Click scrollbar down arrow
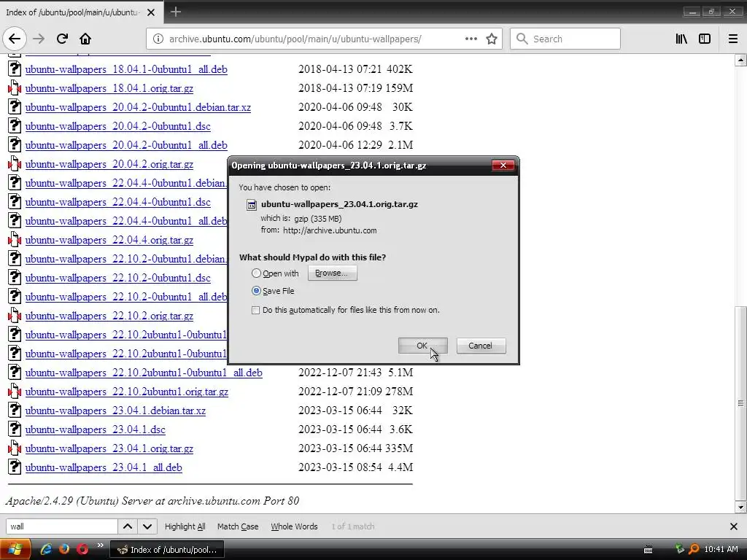747x560 pixels. coord(740,507)
